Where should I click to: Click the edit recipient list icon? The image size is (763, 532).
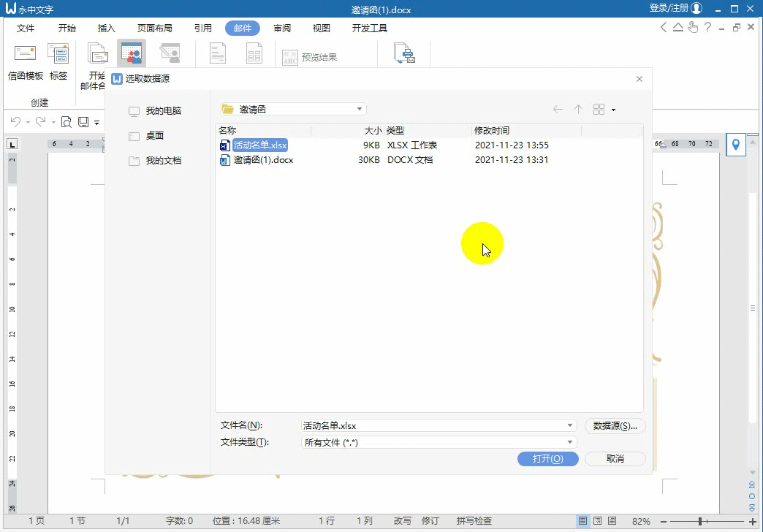170,53
